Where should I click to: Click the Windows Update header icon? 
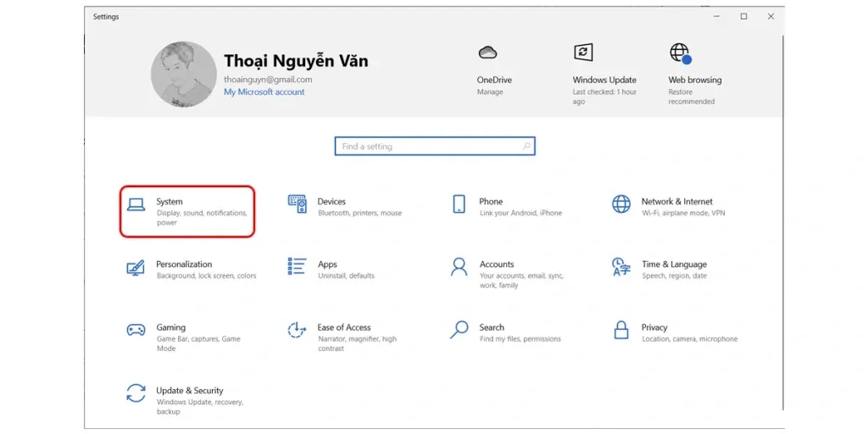tap(583, 53)
